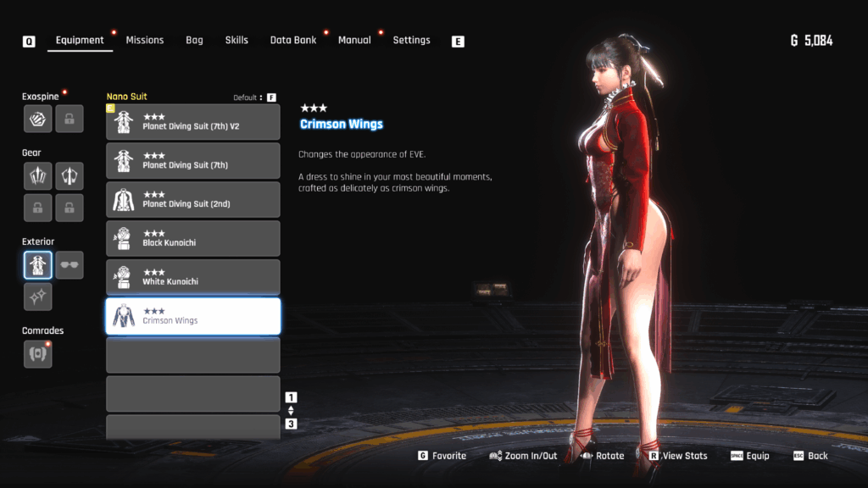Click the White Kunoichi outfit icon
Image resolution: width=868 pixels, height=488 pixels.
tap(124, 277)
